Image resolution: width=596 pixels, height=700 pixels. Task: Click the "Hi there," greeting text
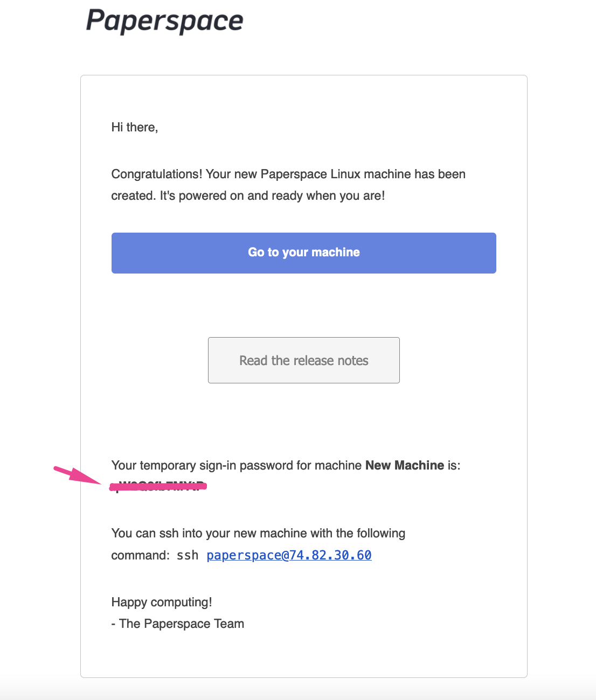pyautogui.click(x=135, y=127)
